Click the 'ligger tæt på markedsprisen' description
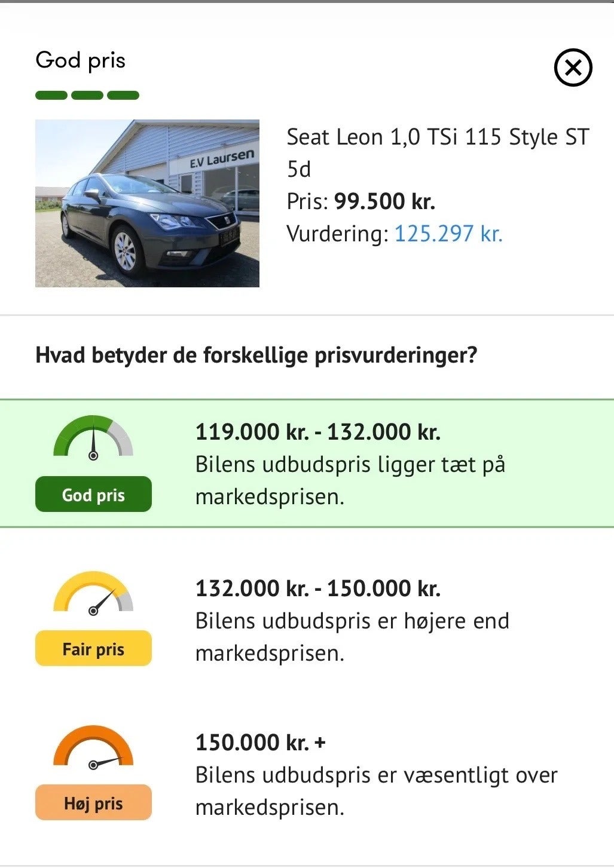Viewport: 614px width, 868px height. point(350,480)
